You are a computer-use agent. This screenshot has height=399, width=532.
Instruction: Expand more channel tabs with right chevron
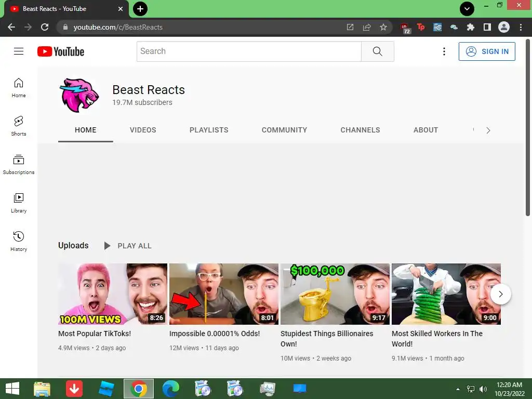pos(488,130)
